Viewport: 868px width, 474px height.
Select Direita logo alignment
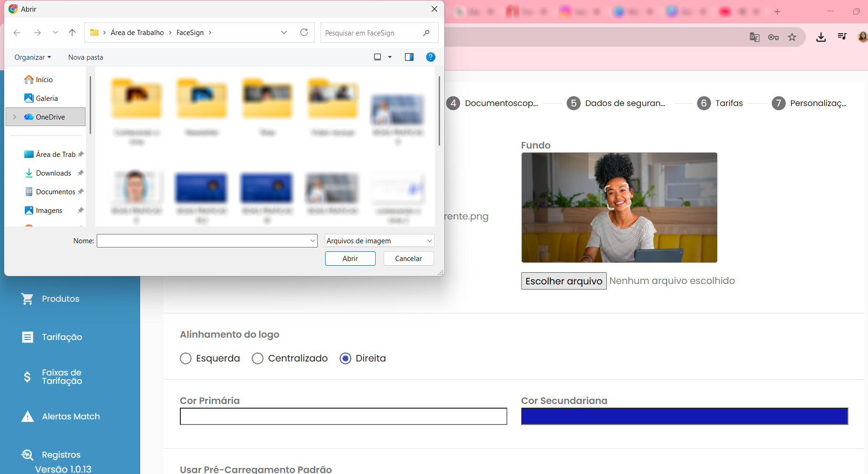click(345, 358)
